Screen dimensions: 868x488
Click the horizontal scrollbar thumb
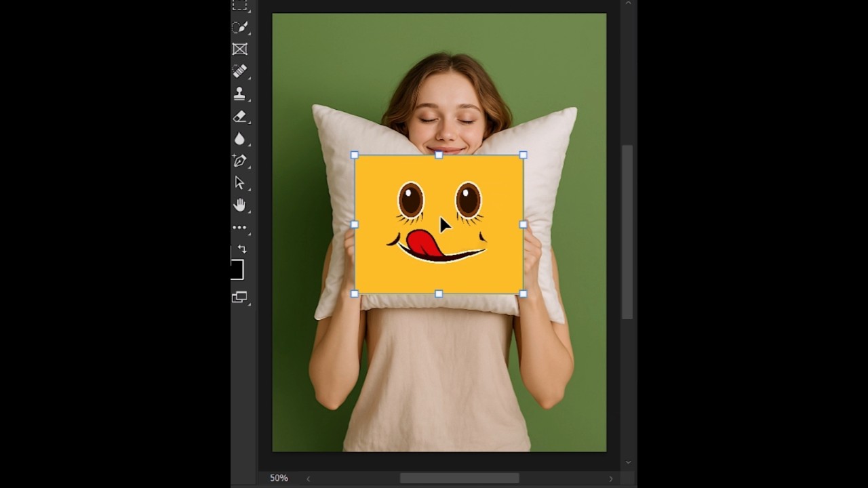pyautogui.click(x=459, y=479)
